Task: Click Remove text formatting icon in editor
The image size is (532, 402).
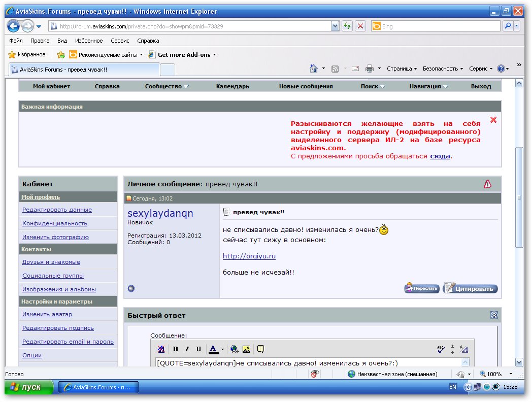Action: click(161, 349)
